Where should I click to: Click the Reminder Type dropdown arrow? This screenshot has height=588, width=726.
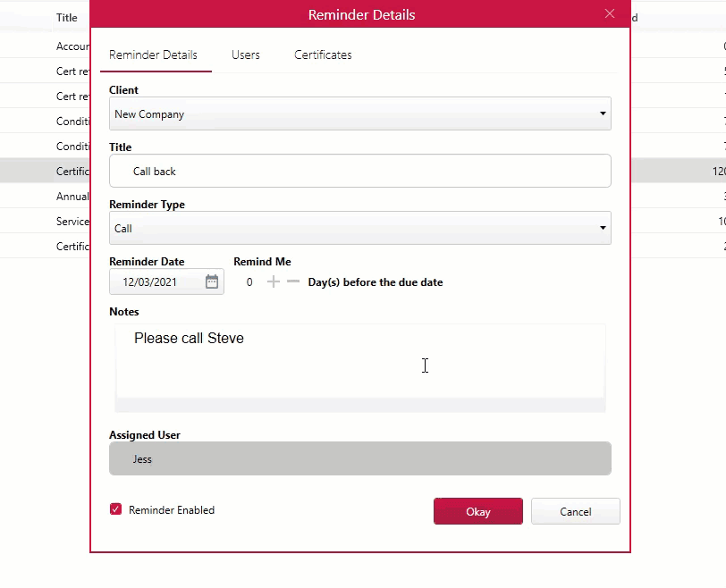(602, 228)
